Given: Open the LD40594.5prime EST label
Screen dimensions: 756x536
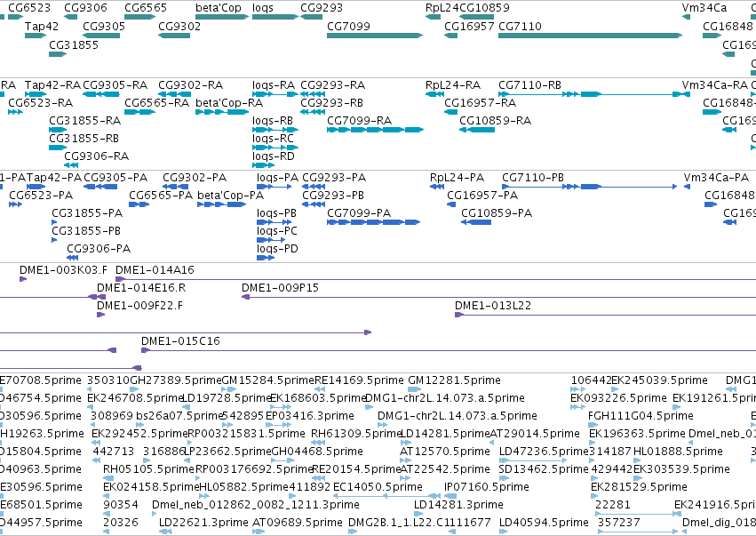Looking at the screenshot, I should point(544,523).
